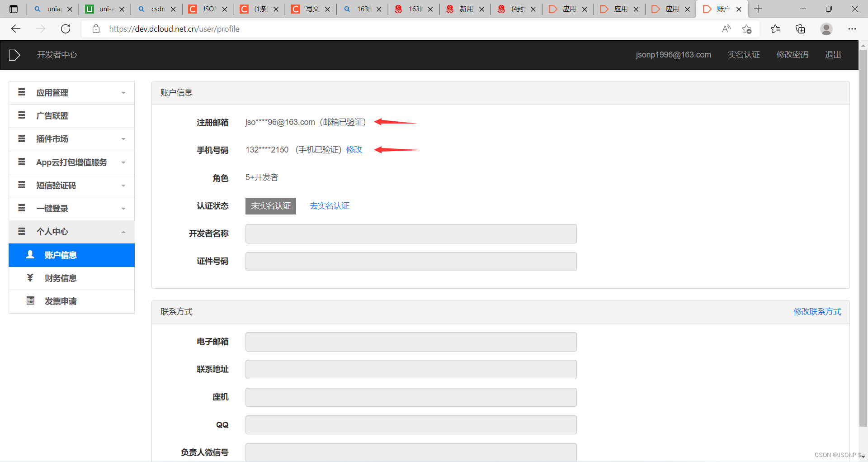Open the tab actions menu icon

(x=14, y=9)
